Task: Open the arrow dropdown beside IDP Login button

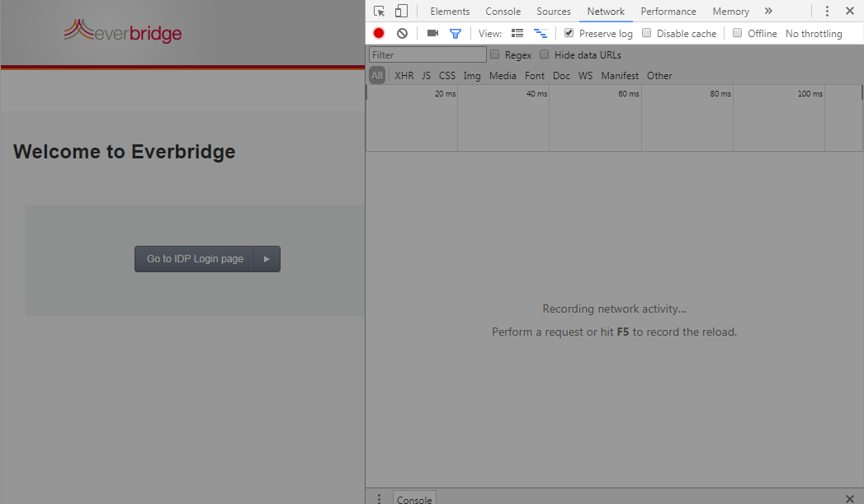Action: [x=267, y=259]
